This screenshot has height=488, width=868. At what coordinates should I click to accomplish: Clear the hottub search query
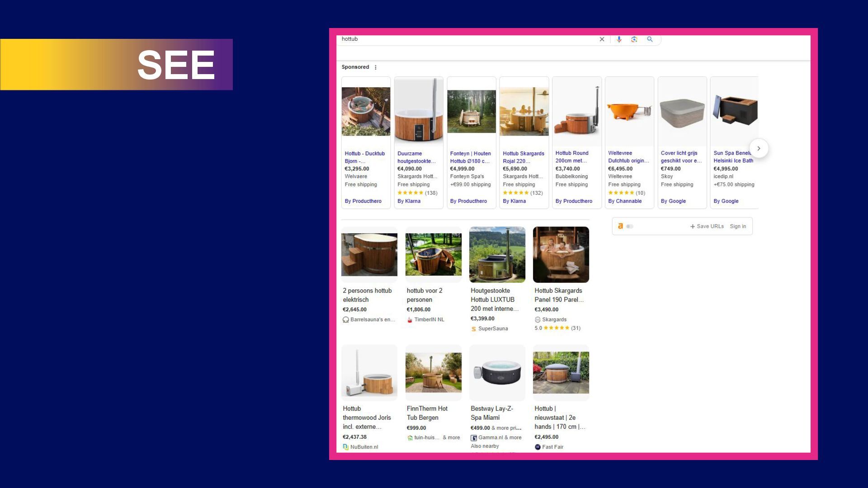602,39
